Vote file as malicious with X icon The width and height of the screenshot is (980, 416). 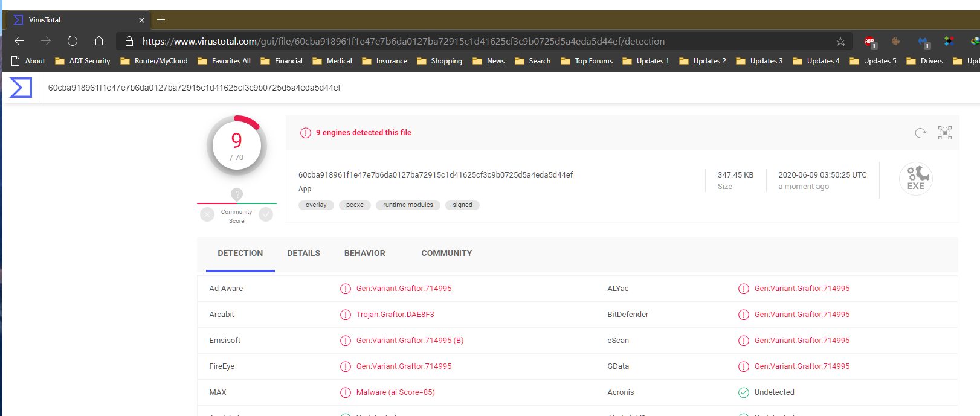pyautogui.click(x=207, y=214)
